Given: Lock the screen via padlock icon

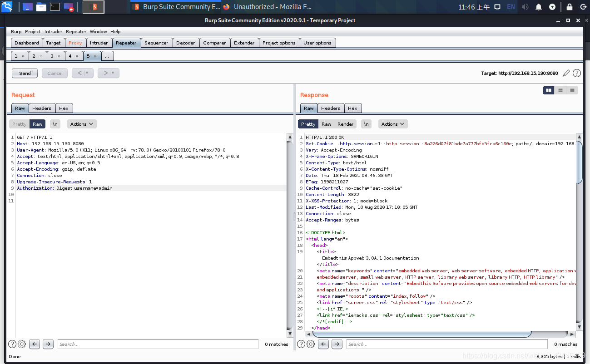Looking at the screenshot, I should (x=569, y=7).
